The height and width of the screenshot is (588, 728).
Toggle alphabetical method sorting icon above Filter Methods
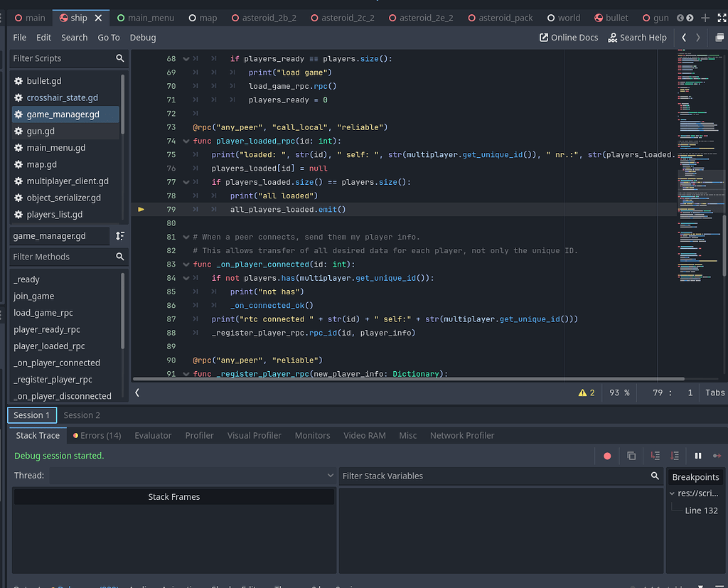tap(121, 235)
